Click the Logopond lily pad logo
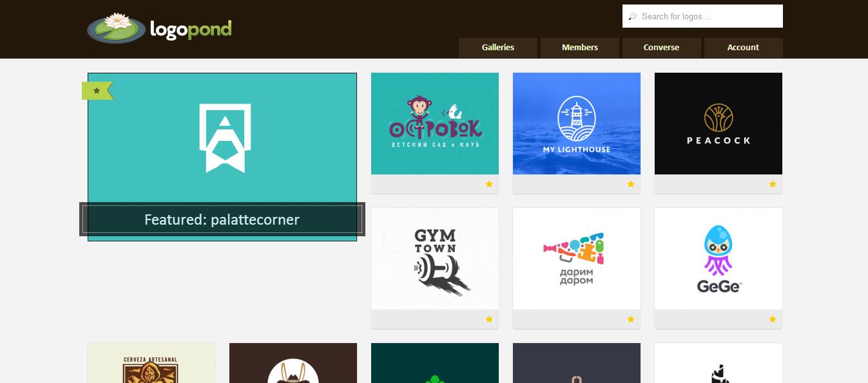 tap(159, 28)
